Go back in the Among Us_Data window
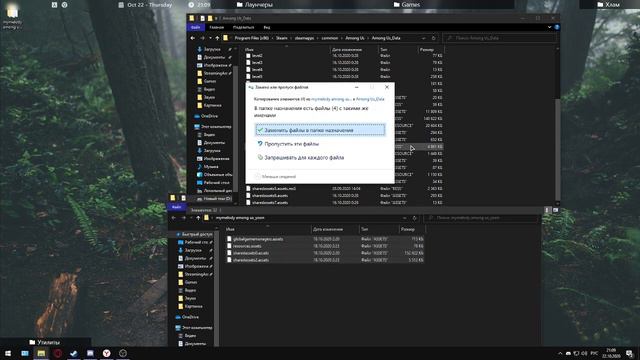 tap(193, 38)
